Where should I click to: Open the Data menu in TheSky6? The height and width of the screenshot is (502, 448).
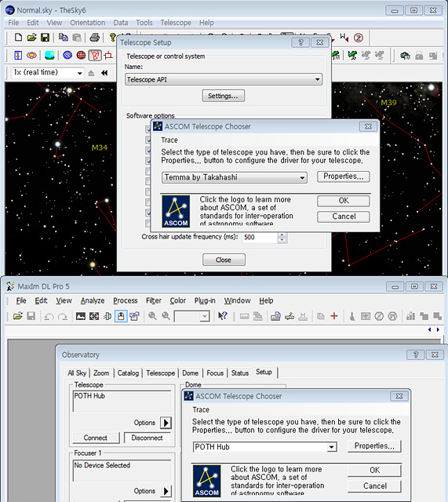pos(121,23)
